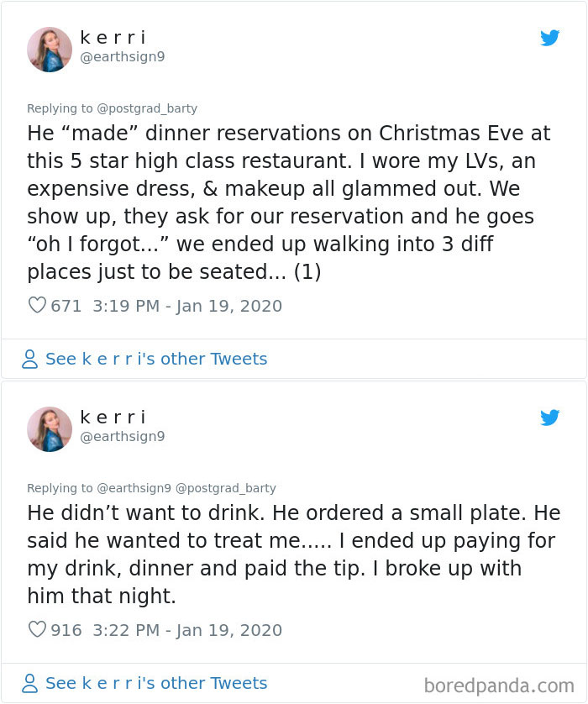The image size is (588, 704).
Task: Click the first 'See k e r r i's other Tweets' link
Action: (x=158, y=359)
